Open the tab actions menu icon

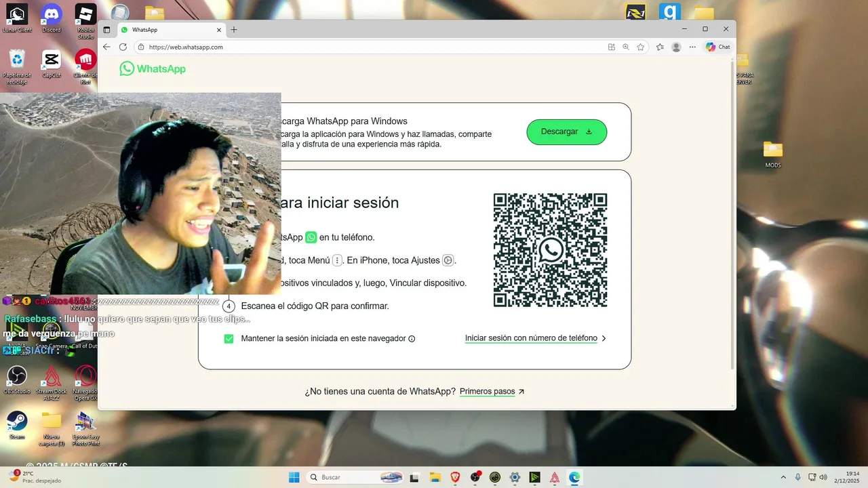pos(106,30)
